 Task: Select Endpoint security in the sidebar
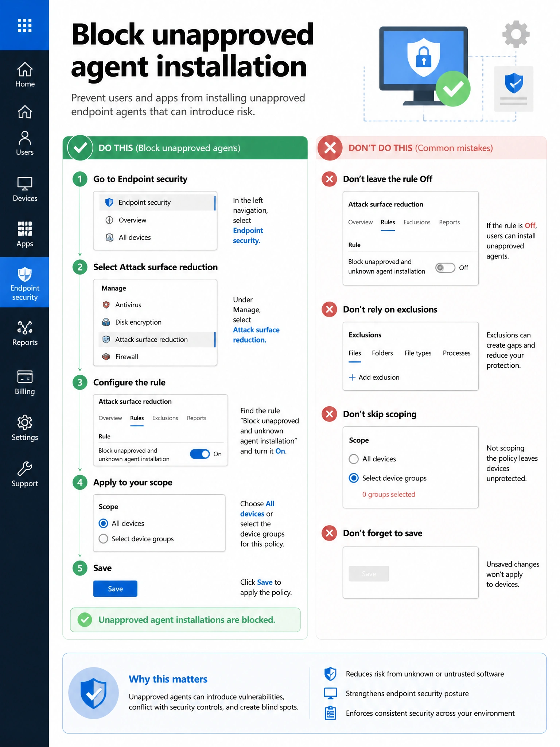pos(24,282)
